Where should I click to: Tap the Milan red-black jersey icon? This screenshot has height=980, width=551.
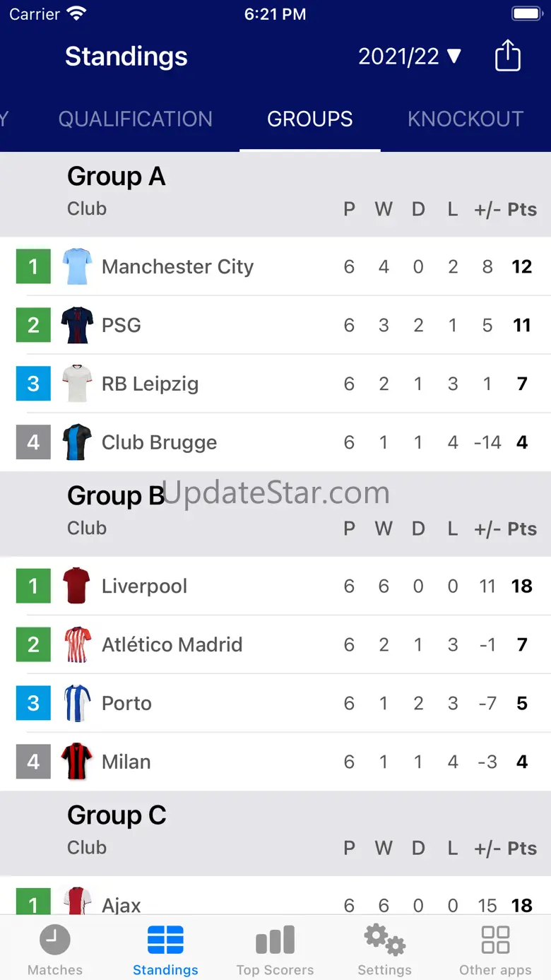76,762
